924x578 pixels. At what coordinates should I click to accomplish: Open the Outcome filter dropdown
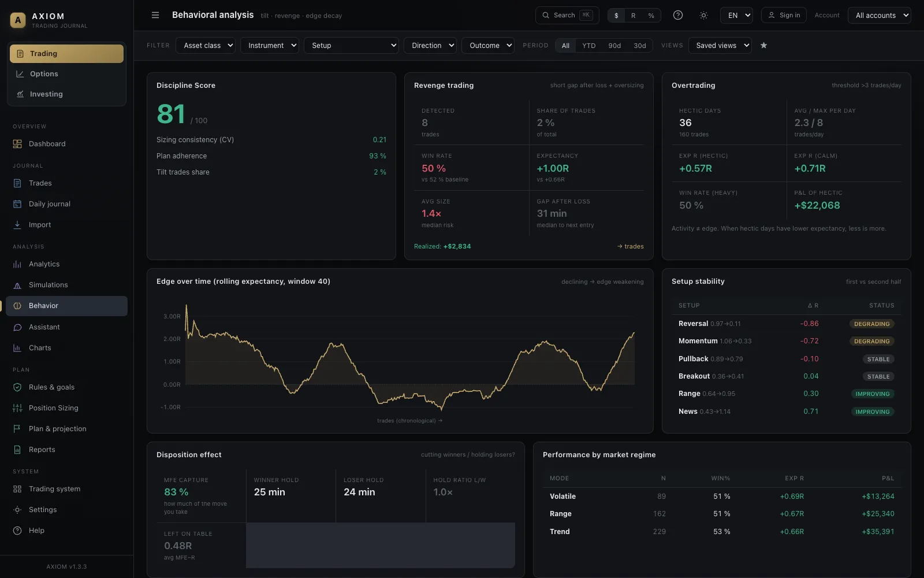pyautogui.click(x=488, y=46)
